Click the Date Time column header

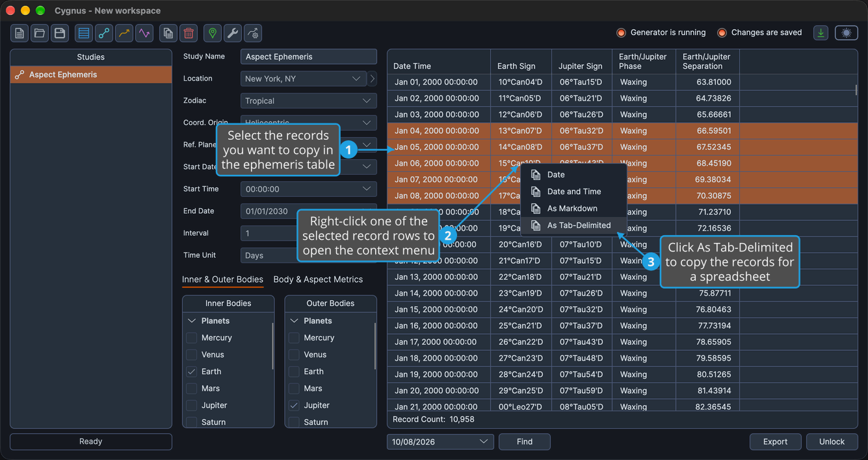pyautogui.click(x=439, y=62)
